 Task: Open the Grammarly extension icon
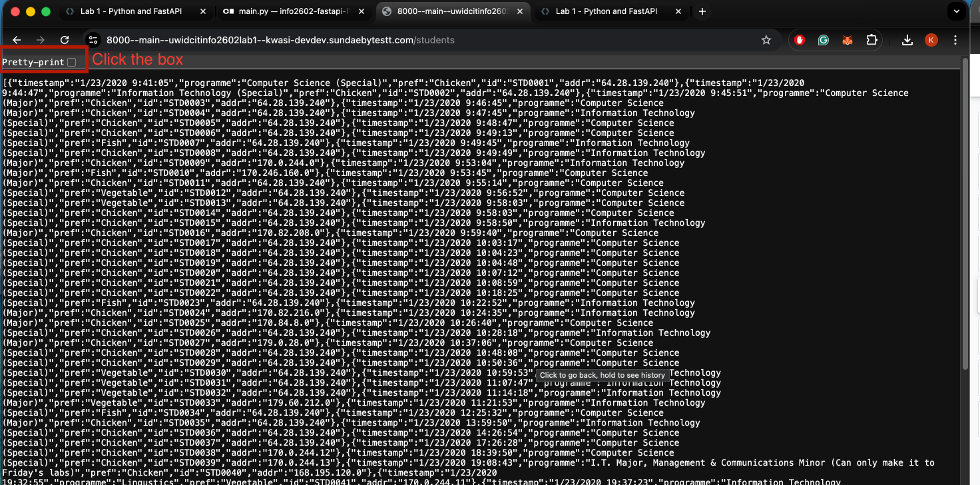click(x=824, y=40)
